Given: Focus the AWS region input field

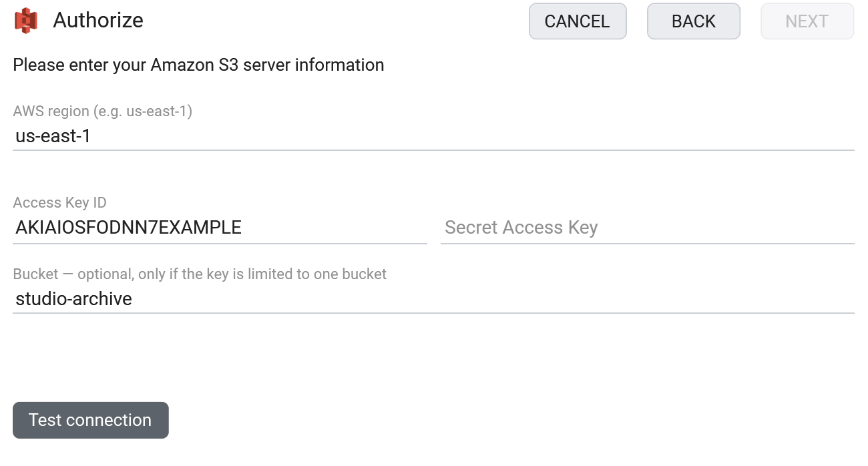Looking at the screenshot, I should [x=433, y=137].
